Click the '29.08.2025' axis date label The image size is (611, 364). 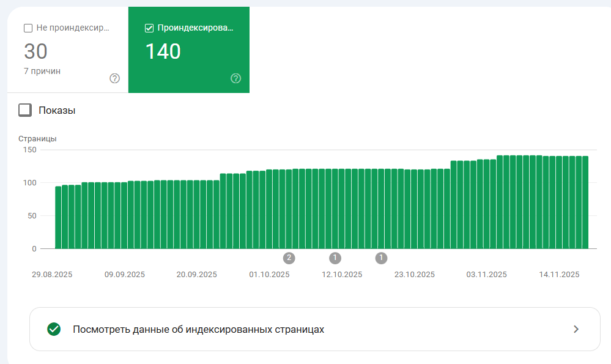tap(52, 274)
